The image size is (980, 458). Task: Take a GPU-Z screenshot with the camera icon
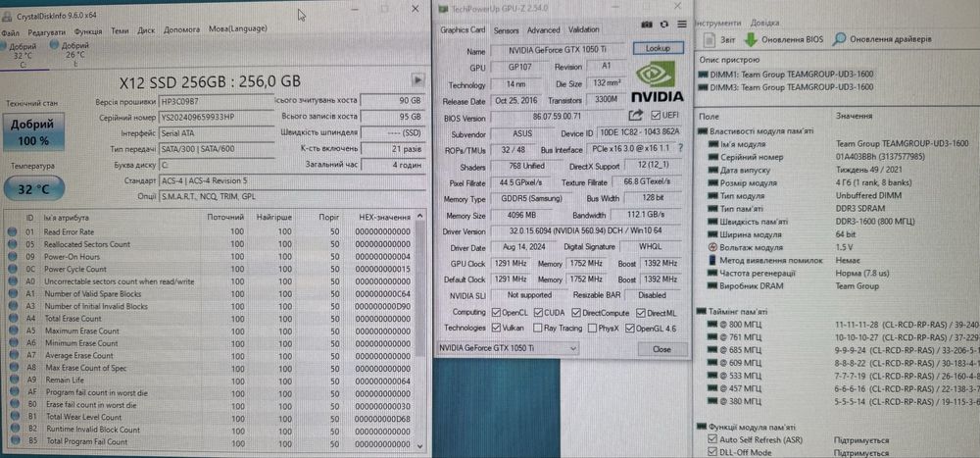[647, 24]
